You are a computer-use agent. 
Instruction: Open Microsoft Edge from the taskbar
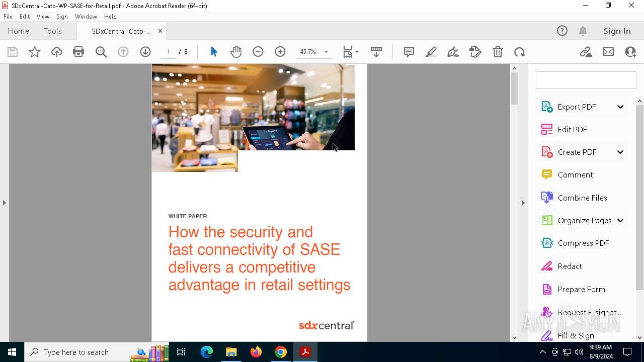[x=207, y=352]
